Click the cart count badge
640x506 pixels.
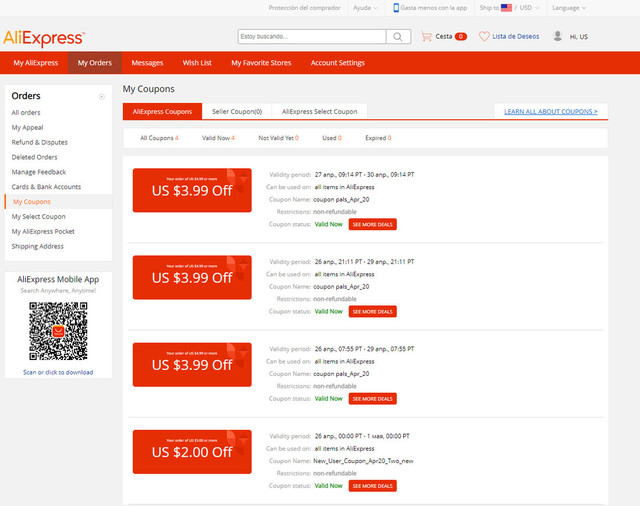click(461, 36)
